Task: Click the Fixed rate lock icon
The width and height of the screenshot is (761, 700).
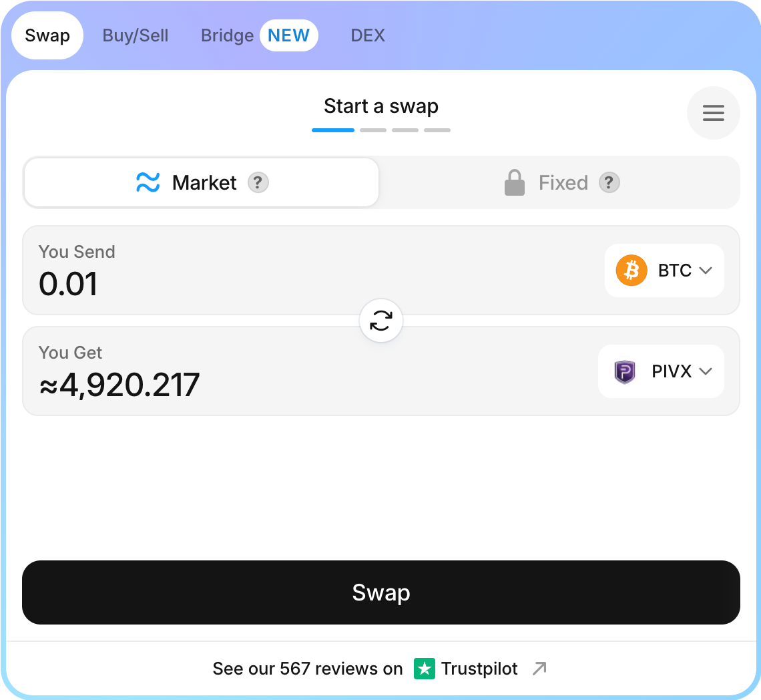Action: click(x=515, y=182)
